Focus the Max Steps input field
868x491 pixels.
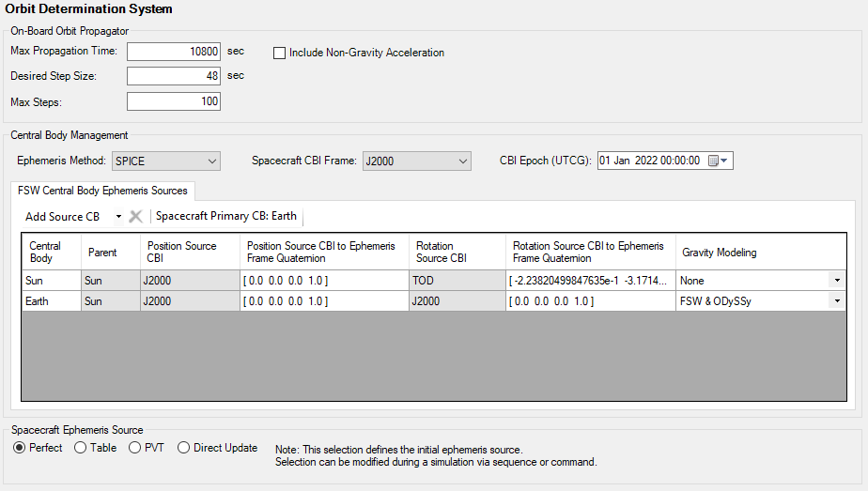coord(174,100)
